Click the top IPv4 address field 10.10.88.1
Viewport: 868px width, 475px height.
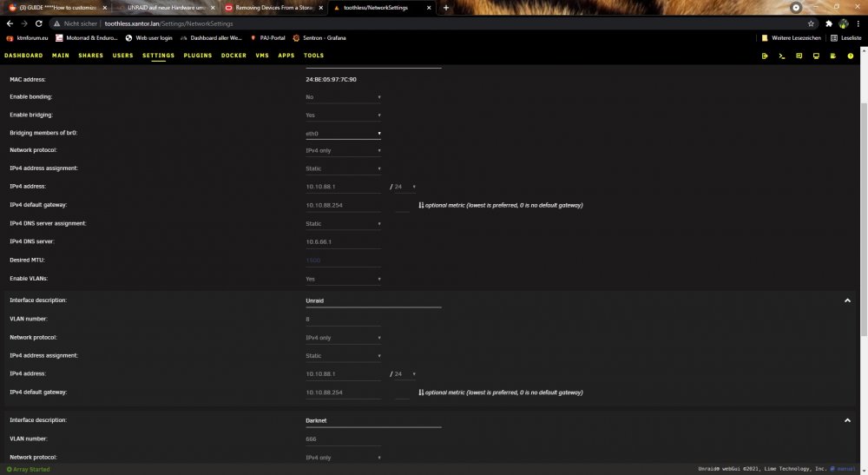(343, 187)
